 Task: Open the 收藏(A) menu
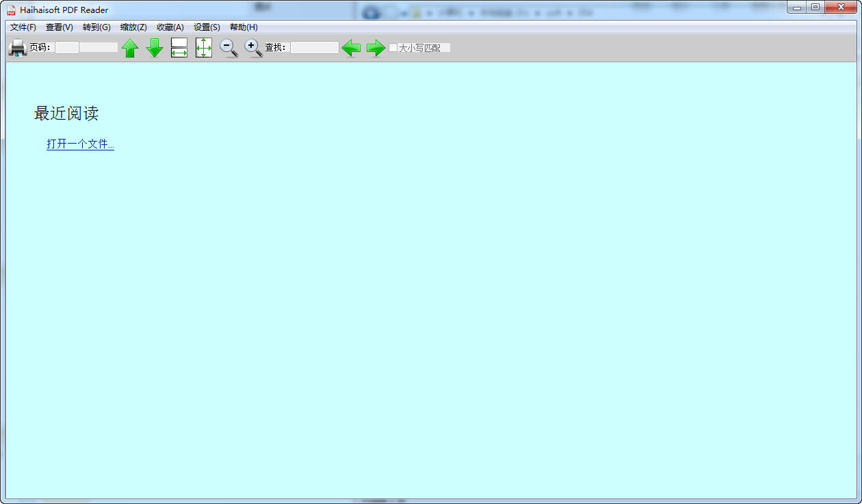click(170, 27)
